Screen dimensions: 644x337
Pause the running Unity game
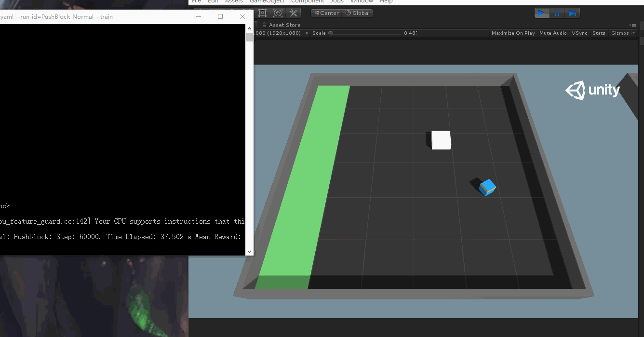click(557, 13)
